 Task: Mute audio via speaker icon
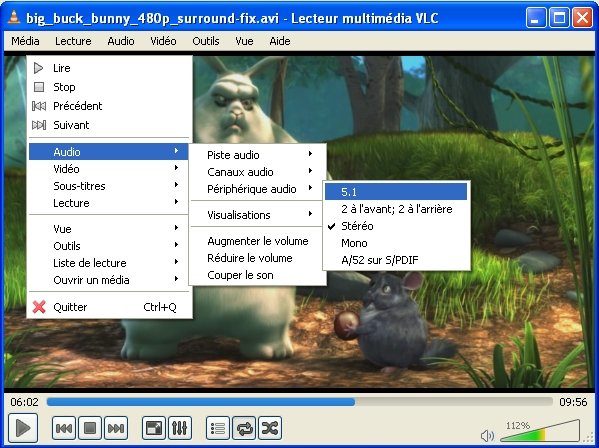pos(487,435)
